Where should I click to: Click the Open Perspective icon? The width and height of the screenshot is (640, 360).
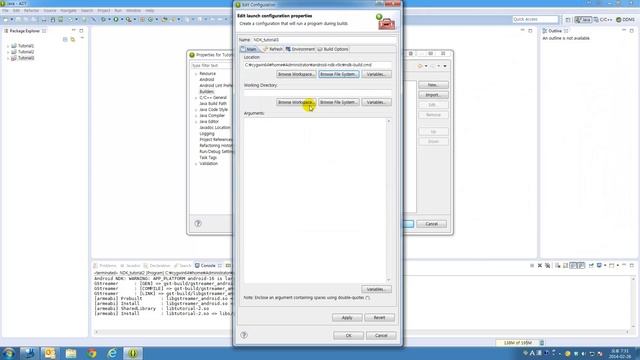click(x=568, y=20)
